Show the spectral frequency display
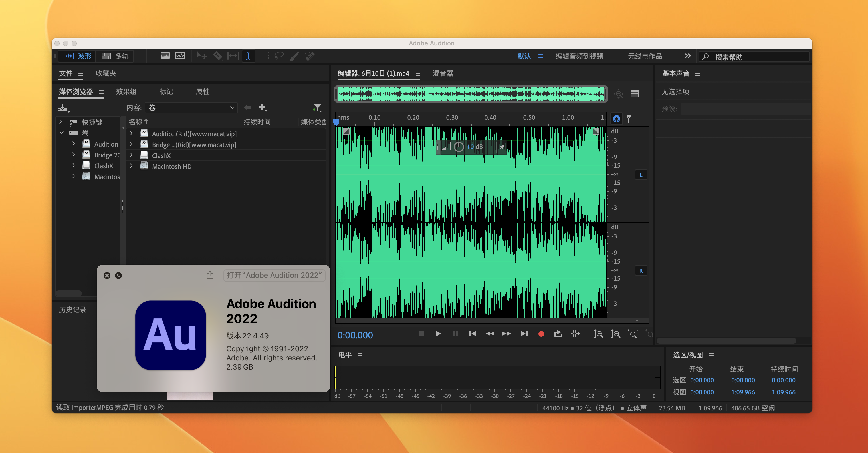This screenshot has width=868, height=453. pos(165,56)
